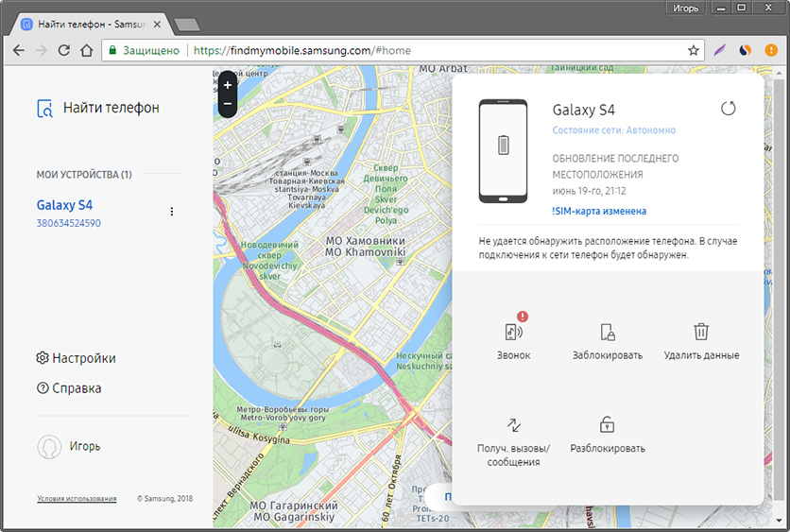The height and width of the screenshot is (532, 790).
Task: Reload the findmymobile page
Action: tap(64, 50)
